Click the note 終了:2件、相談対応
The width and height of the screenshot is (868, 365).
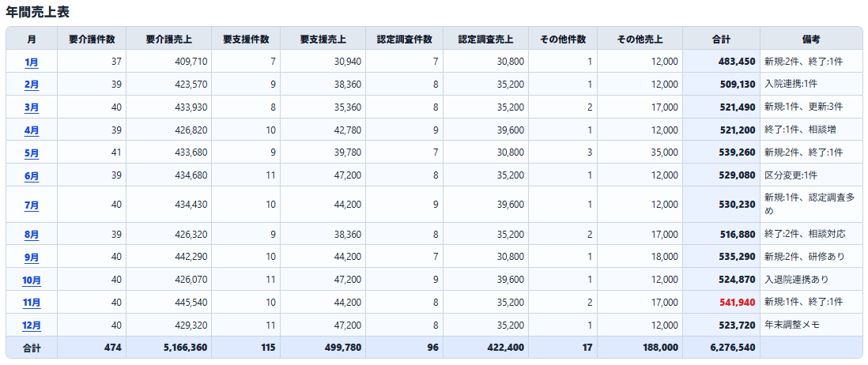[x=805, y=234]
